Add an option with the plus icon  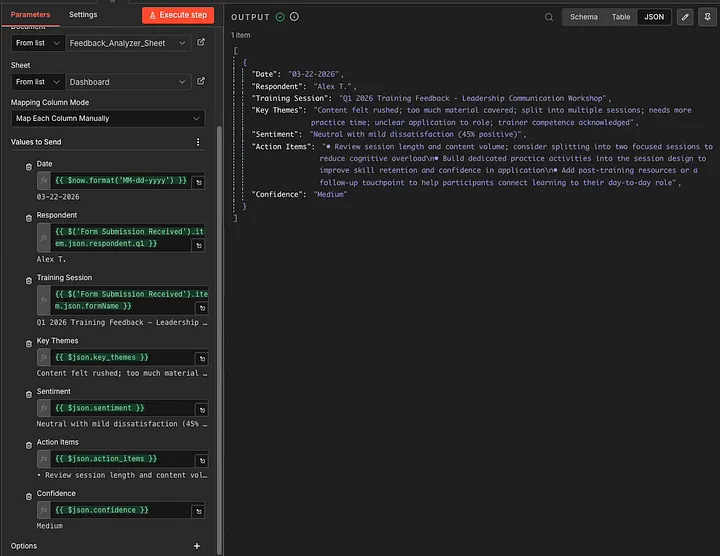(197, 546)
